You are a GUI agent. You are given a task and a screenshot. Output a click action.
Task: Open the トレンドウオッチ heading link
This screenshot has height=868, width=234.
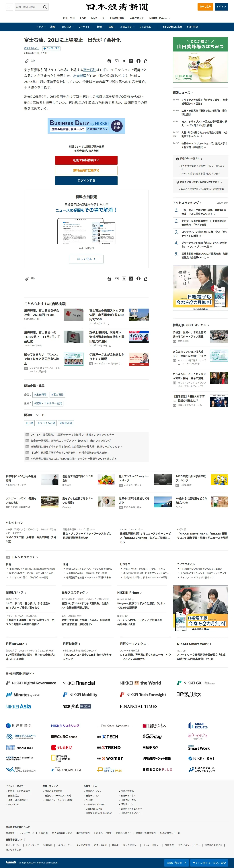click(25, 557)
